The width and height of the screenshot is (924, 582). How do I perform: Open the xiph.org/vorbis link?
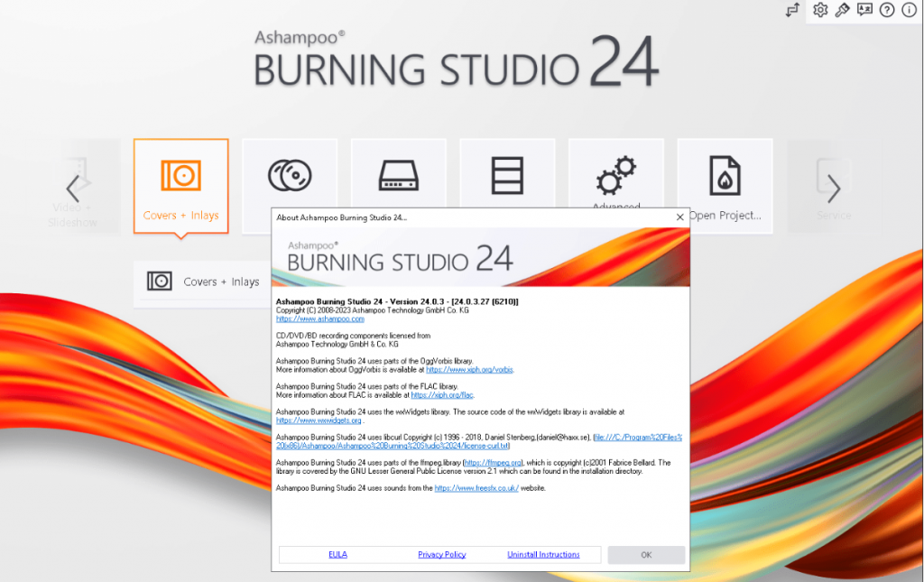[x=469, y=370]
